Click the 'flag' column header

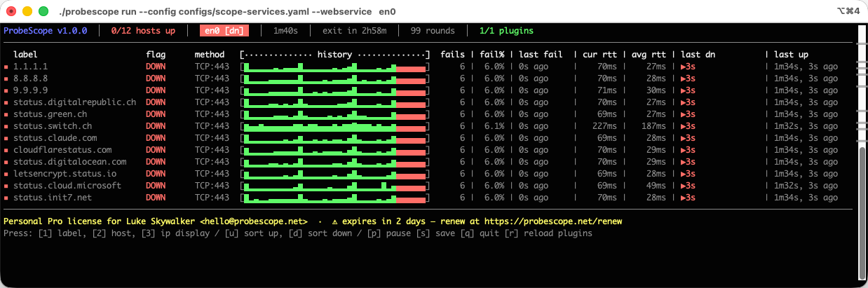pos(156,55)
